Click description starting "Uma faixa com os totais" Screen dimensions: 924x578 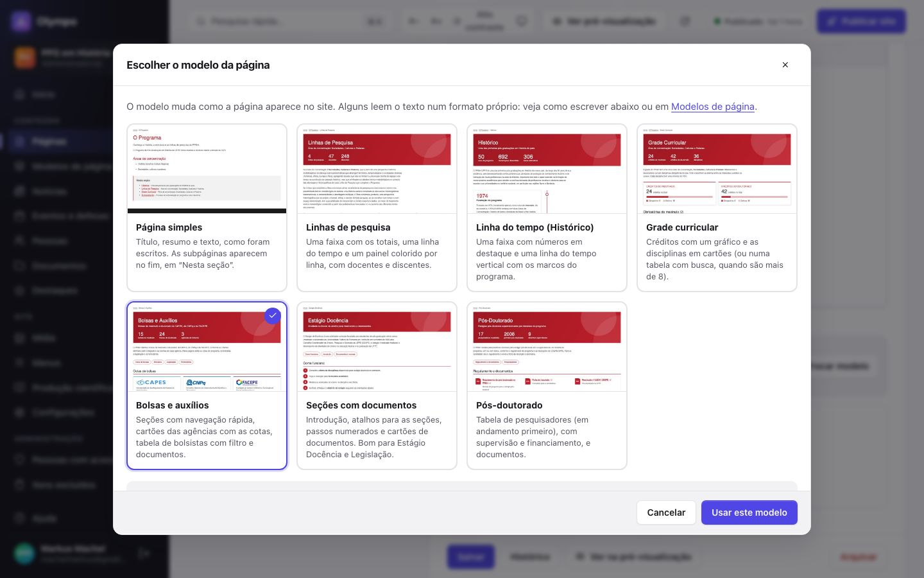tap(373, 254)
